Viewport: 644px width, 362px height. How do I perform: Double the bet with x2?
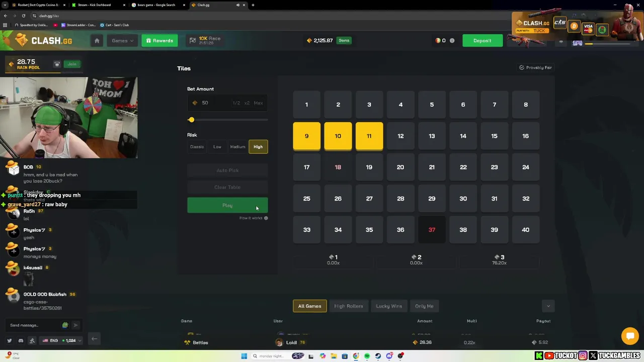coord(247,103)
